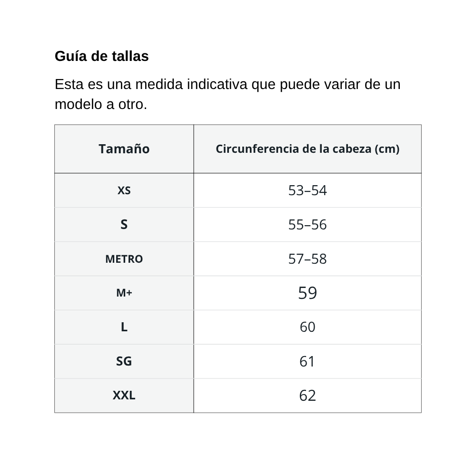Click the 53–54 measurement value
Screen dimensions: 476x476
point(307,190)
